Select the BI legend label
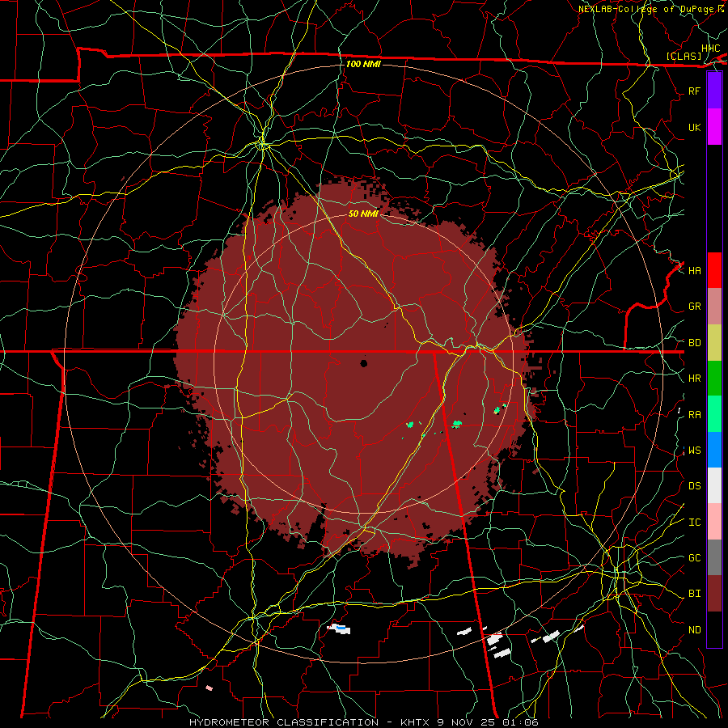Screen dimensions: 728x728 coord(694,594)
